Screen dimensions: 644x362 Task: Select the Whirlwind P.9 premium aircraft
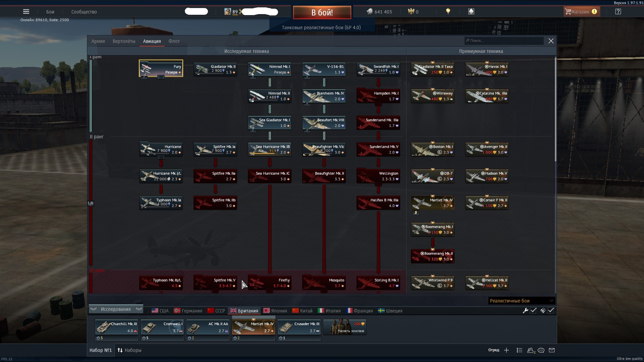coord(433,283)
